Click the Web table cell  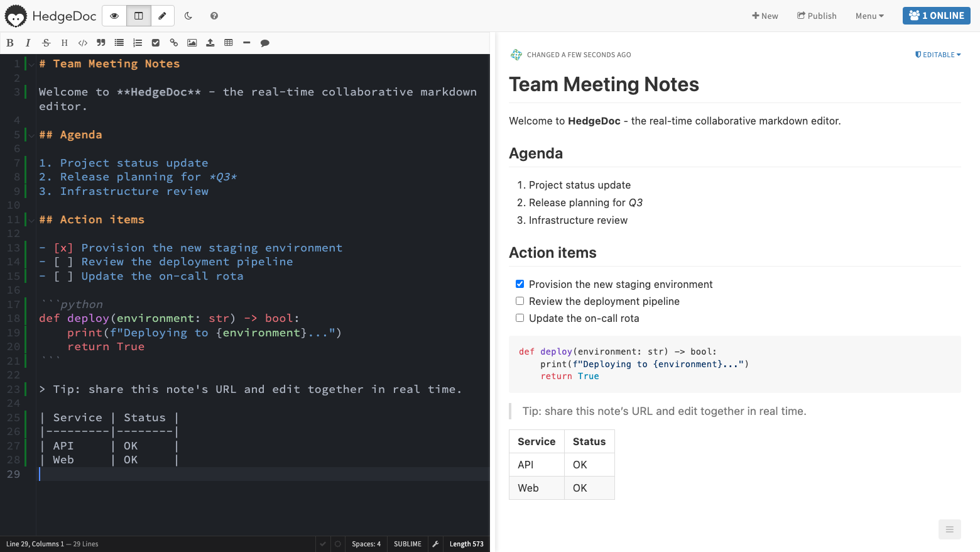pos(536,488)
